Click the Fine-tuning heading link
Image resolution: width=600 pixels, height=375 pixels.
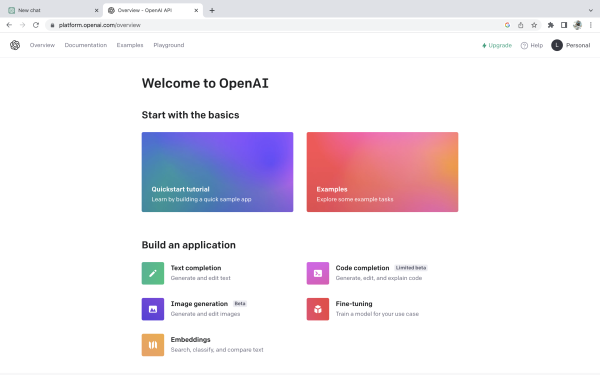pyautogui.click(x=354, y=304)
